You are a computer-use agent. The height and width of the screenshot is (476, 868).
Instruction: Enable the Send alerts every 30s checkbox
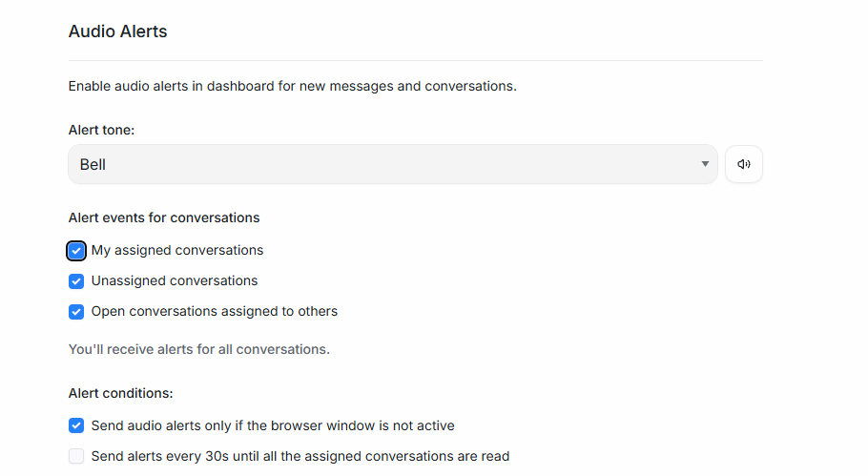click(76, 456)
